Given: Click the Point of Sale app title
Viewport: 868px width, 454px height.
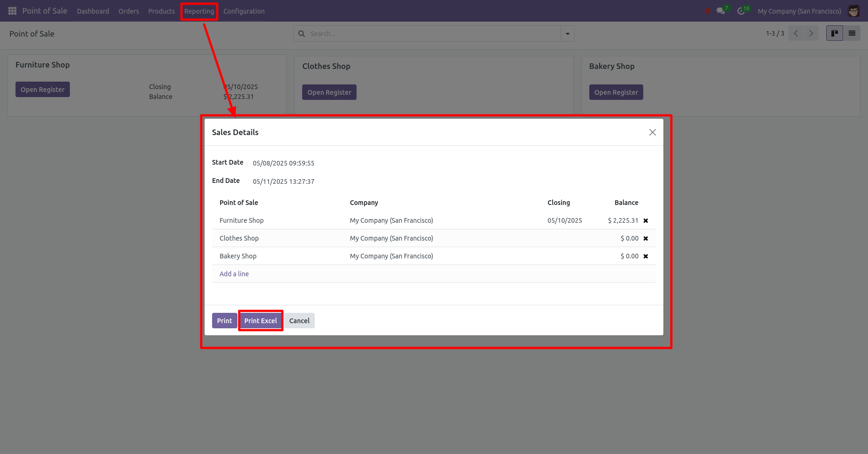Looking at the screenshot, I should pos(45,11).
